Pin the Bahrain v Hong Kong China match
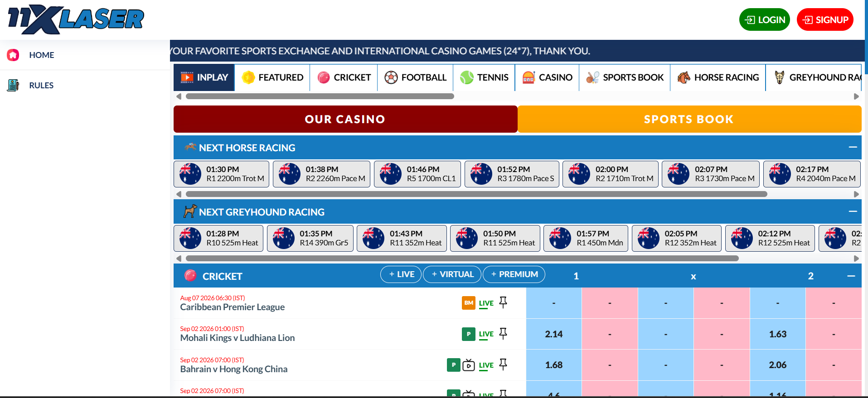868x398 pixels. (503, 364)
